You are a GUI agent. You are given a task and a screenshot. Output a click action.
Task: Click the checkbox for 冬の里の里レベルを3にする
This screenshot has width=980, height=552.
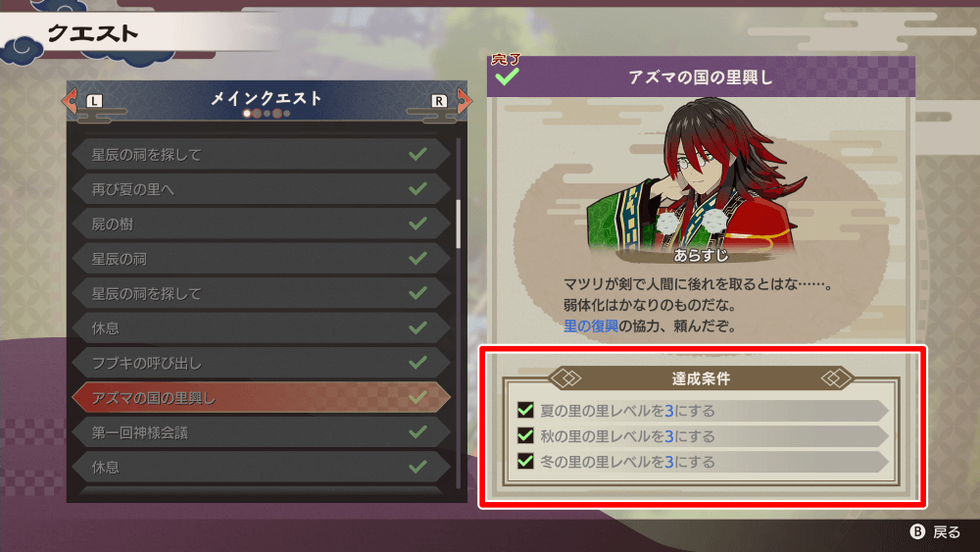[x=525, y=462]
